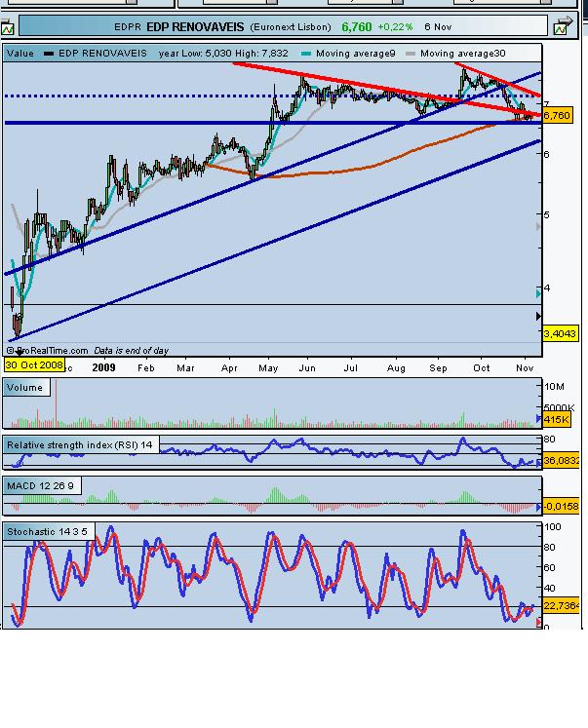
Task: Click the Mar month label on time axis
Action: click(x=185, y=368)
